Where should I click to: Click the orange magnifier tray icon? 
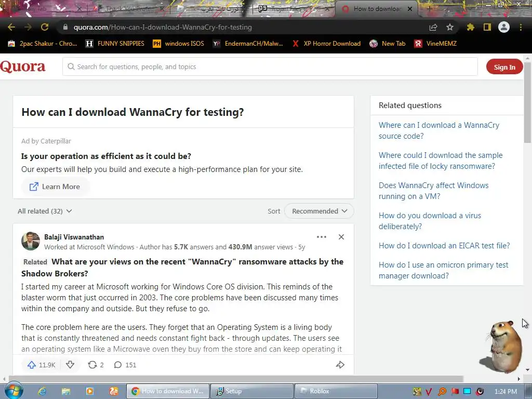[x=442, y=392]
